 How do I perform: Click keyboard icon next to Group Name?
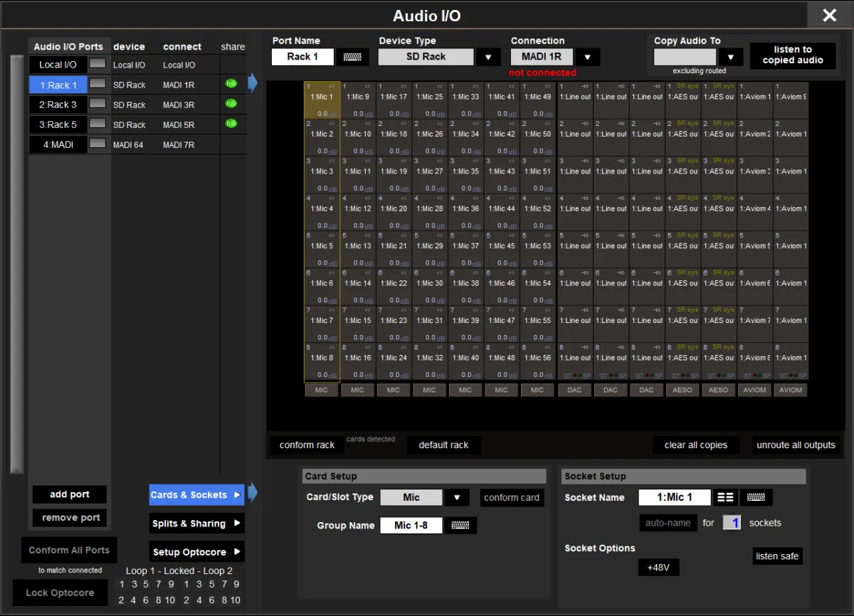point(460,526)
